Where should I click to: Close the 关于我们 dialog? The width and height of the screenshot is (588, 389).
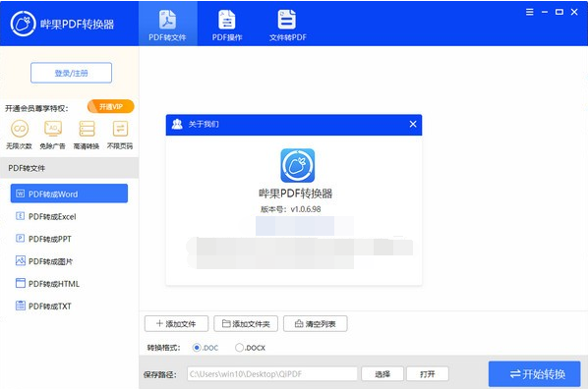pyautogui.click(x=413, y=124)
